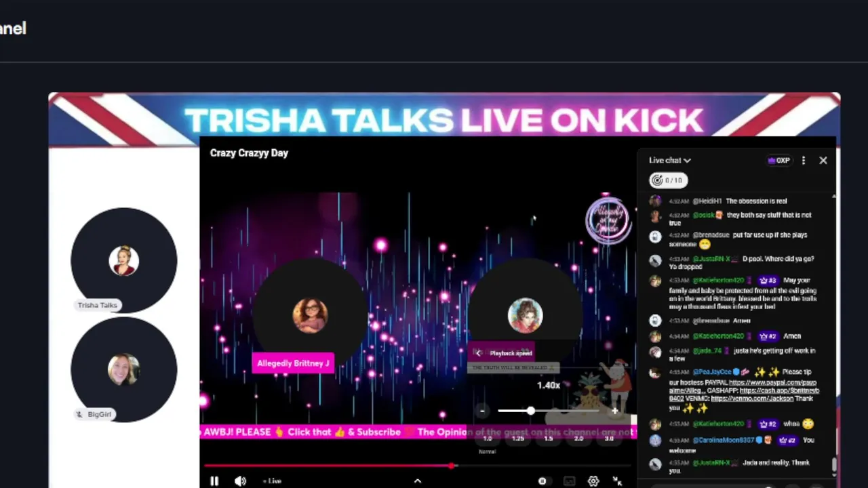
Task: Click @brenadsue's avatar beside 'put far use up'
Action: pos(655,237)
